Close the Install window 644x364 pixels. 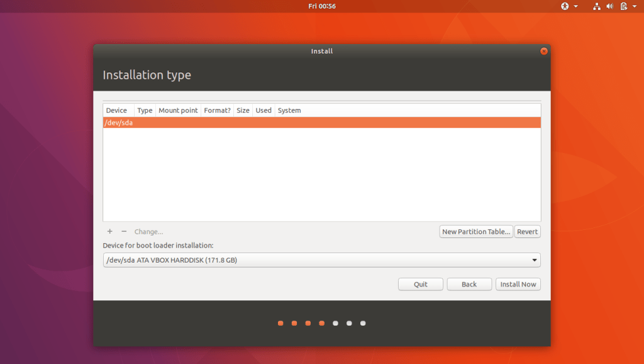pos(544,51)
